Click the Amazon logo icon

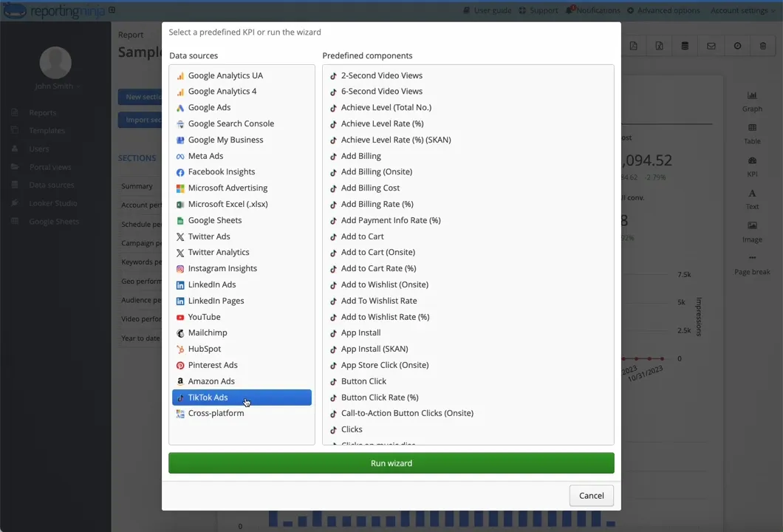180,381
